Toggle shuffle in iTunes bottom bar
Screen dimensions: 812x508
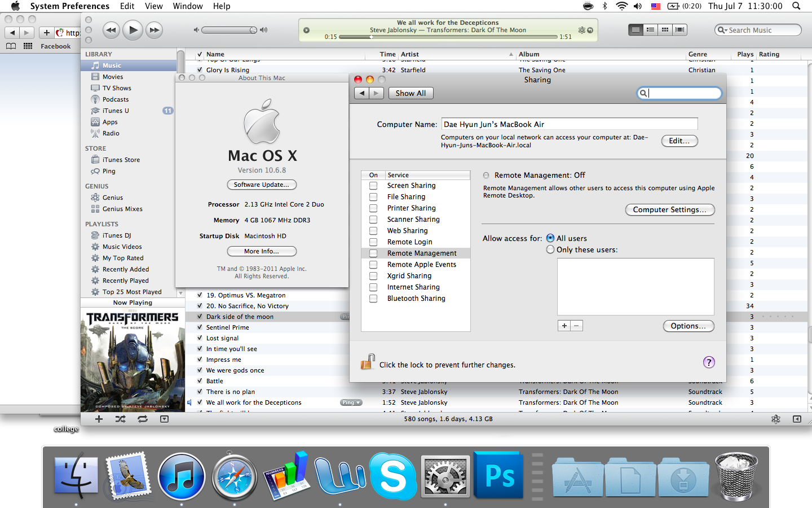click(120, 419)
